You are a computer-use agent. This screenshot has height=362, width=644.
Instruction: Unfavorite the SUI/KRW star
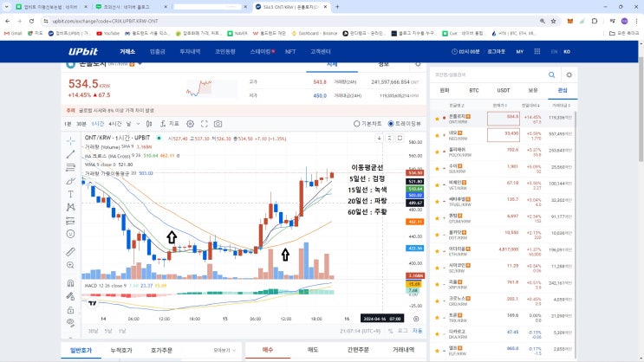[x=437, y=169]
